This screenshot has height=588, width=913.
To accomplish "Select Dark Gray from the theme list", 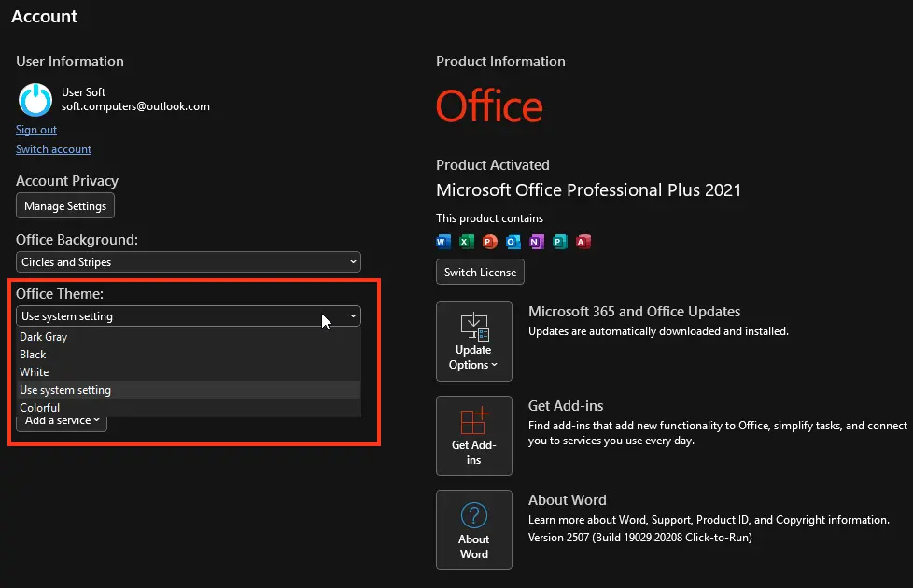I will point(44,337).
